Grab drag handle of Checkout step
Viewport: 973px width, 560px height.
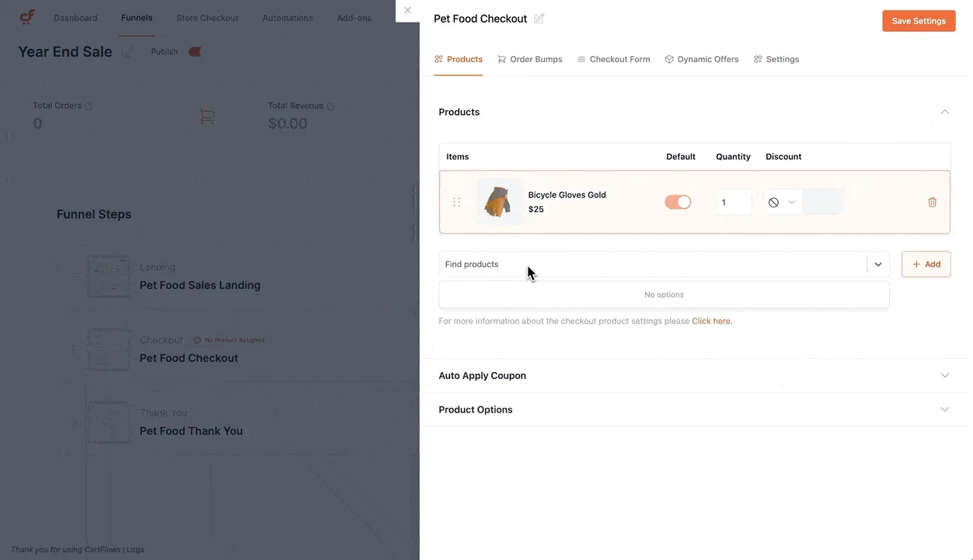[75, 350]
